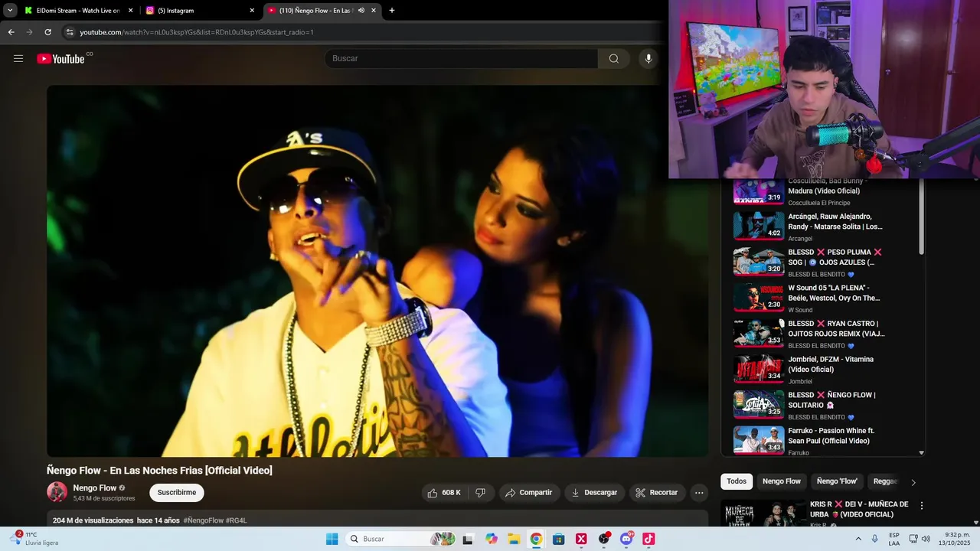Subscribe to Nengo Flow with Suscribirme
This screenshot has height=551, width=980.
coord(177,493)
